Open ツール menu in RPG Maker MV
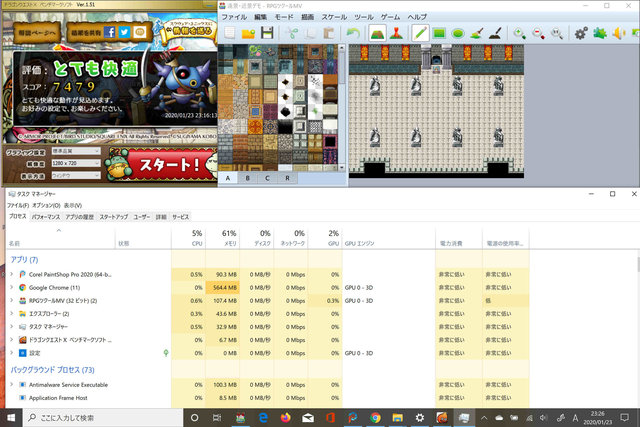The image size is (640, 427). [364, 17]
